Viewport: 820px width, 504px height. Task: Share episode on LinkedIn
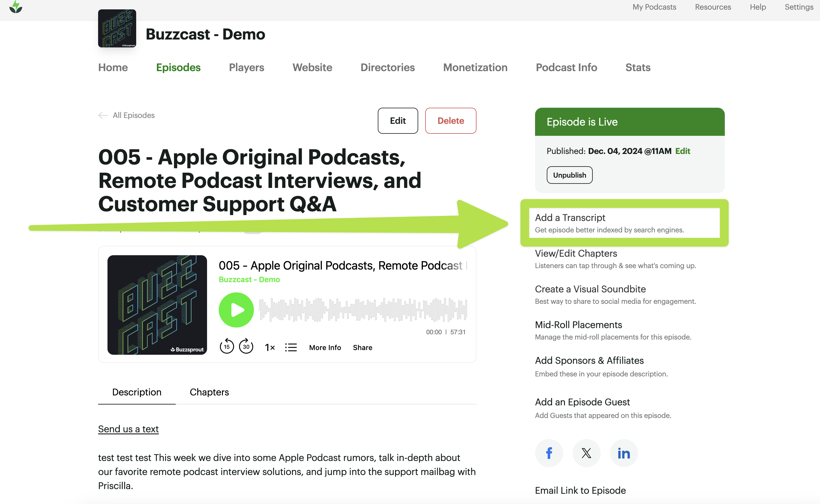click(623, 453)
